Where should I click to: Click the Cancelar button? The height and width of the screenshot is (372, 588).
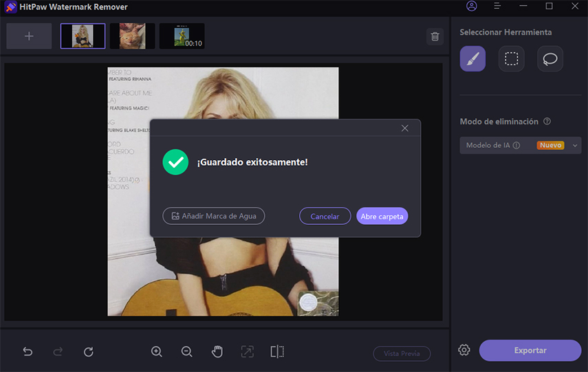[325, 216]
